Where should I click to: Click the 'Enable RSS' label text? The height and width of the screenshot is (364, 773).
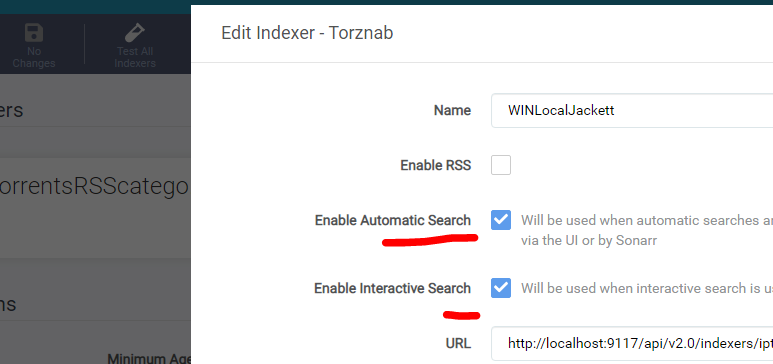[436, 165]
